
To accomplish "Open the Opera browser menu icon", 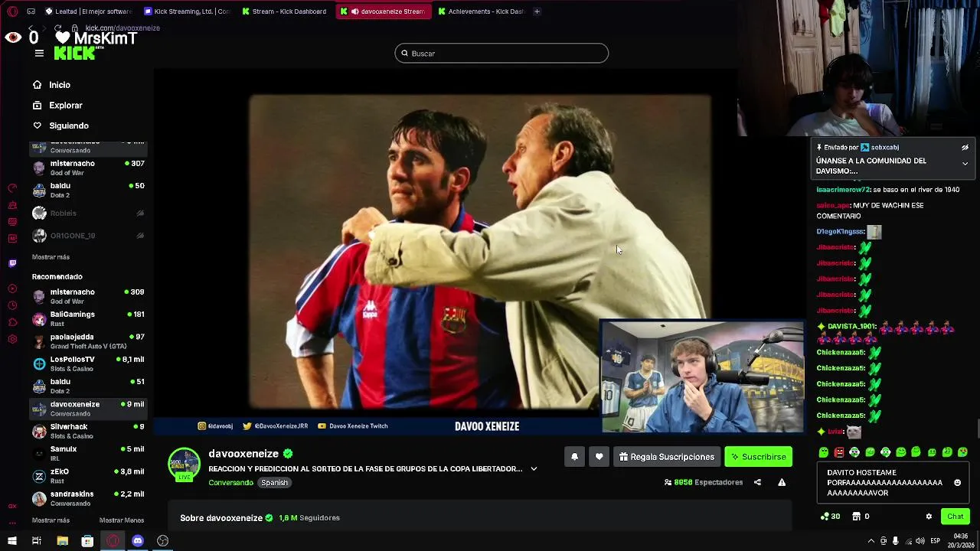I will click(x=12, y=11).
